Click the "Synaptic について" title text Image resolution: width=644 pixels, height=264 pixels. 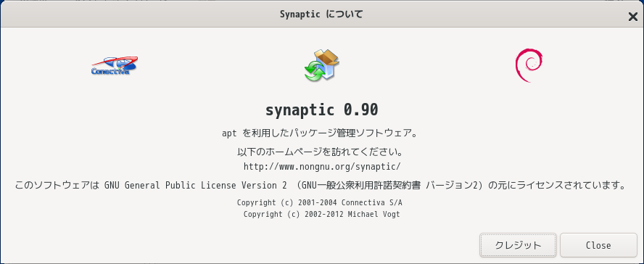point(321,15)
